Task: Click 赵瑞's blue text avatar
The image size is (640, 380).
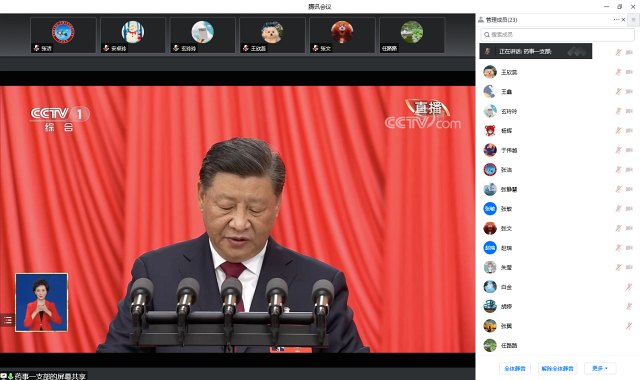Action: click(x=490, y=248)
